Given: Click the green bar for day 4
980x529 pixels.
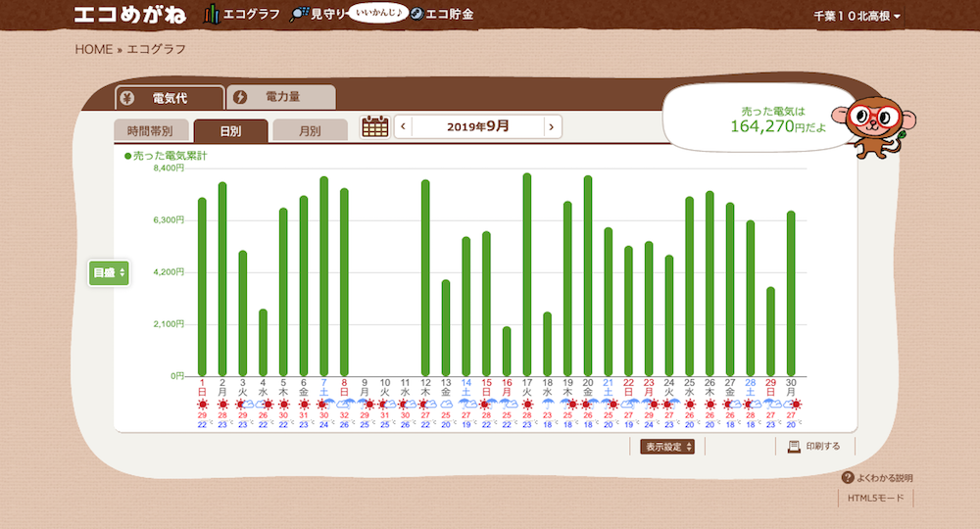Looking at the screenshot, I should [263, 343].
